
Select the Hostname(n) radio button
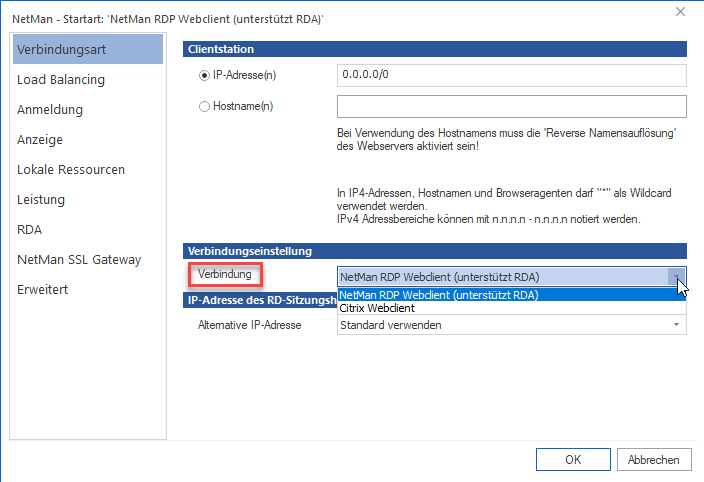click(205, 106)
